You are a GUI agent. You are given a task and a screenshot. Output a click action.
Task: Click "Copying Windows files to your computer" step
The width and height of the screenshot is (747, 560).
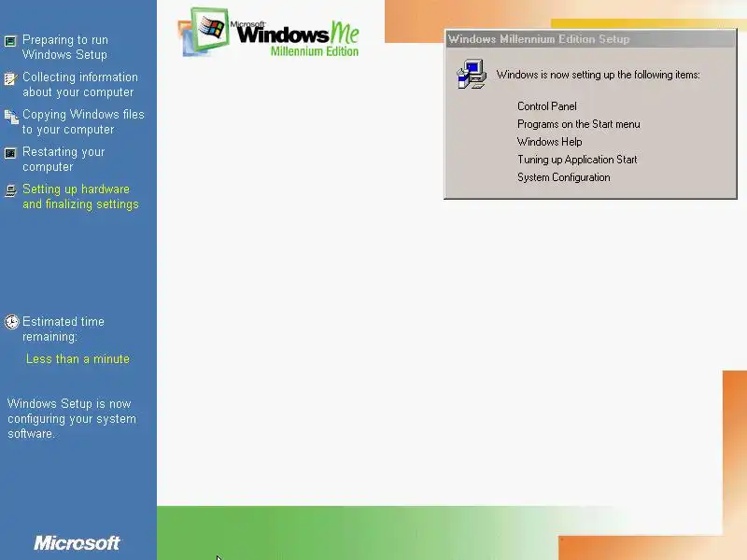pos(83,122)
